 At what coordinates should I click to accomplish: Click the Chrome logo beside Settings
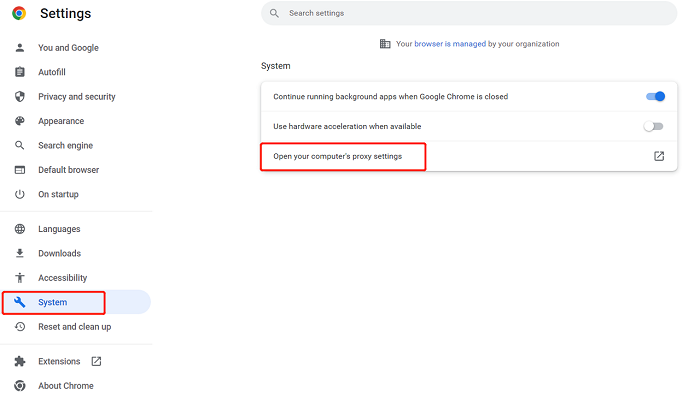[x=19, y=13]
